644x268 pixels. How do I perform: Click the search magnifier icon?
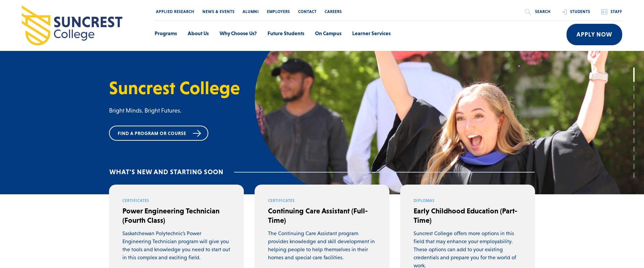pos(528,12)
